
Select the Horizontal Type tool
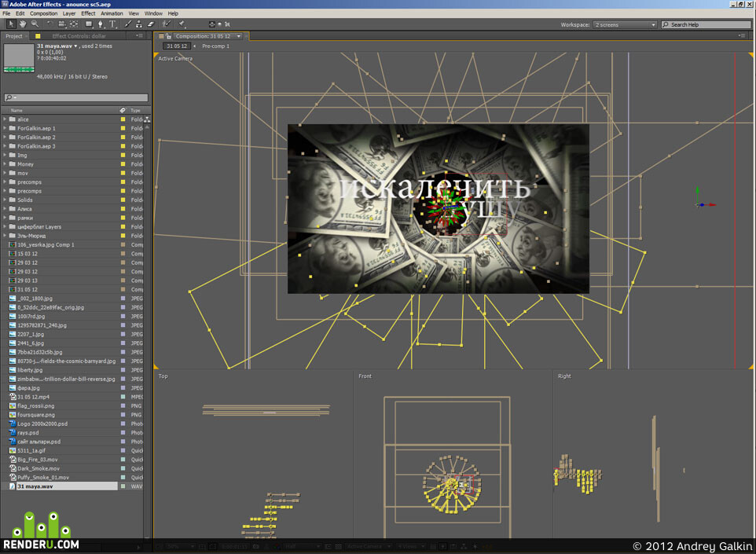tap(112, 24)
